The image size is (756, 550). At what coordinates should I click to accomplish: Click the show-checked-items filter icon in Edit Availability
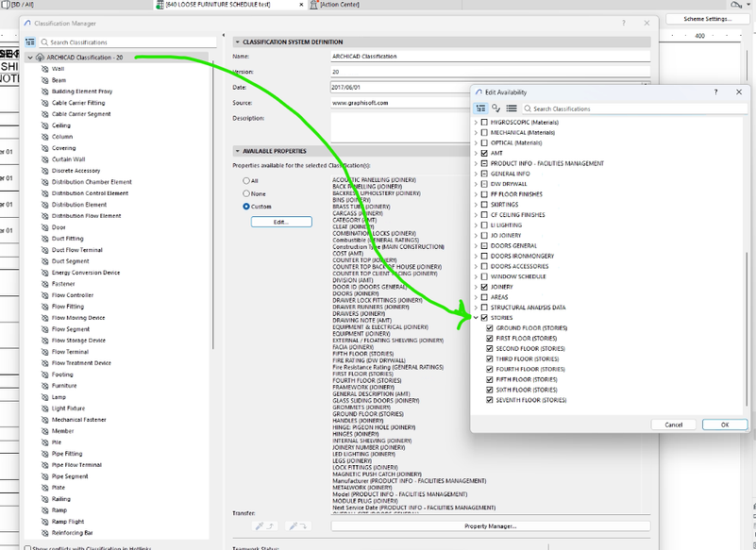[x=496, y=108]
